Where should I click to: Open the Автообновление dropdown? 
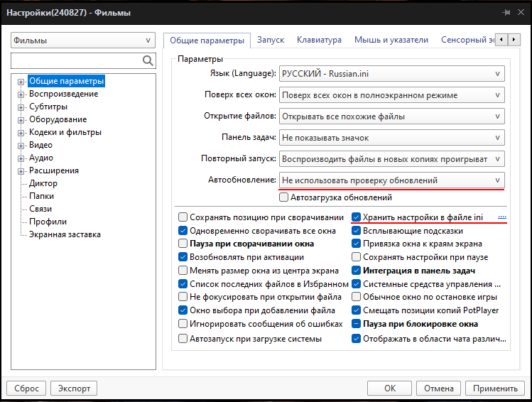coord(391,180)
